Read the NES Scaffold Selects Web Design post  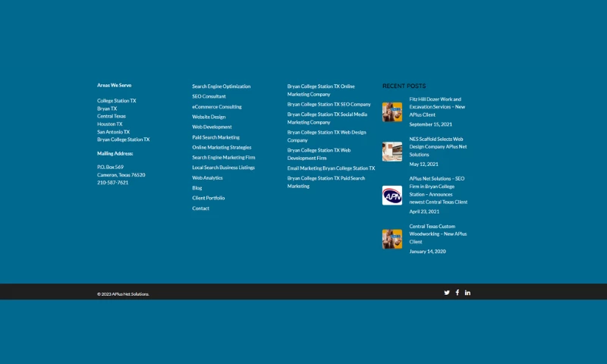[x=438, y=146]
